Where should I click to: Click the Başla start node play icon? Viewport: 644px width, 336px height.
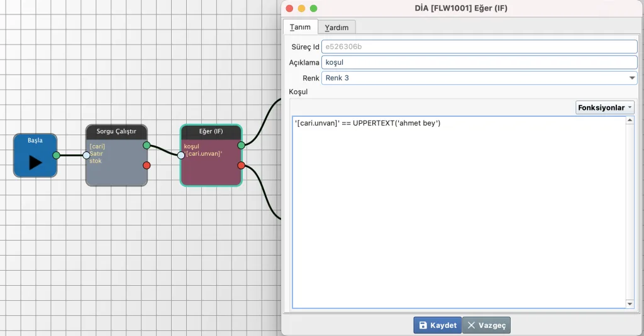pos(35,162)
